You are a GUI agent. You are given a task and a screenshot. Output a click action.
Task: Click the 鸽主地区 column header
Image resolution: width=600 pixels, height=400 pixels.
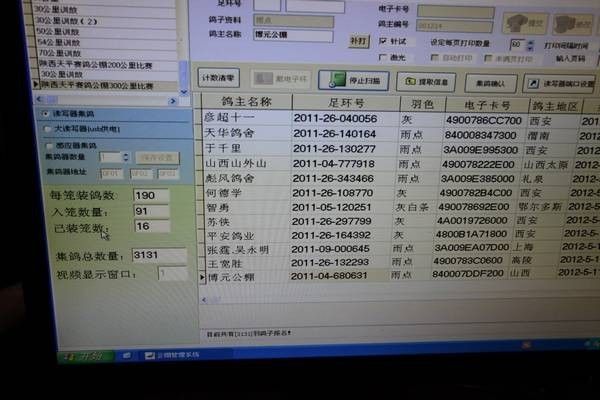pos(554,106)
